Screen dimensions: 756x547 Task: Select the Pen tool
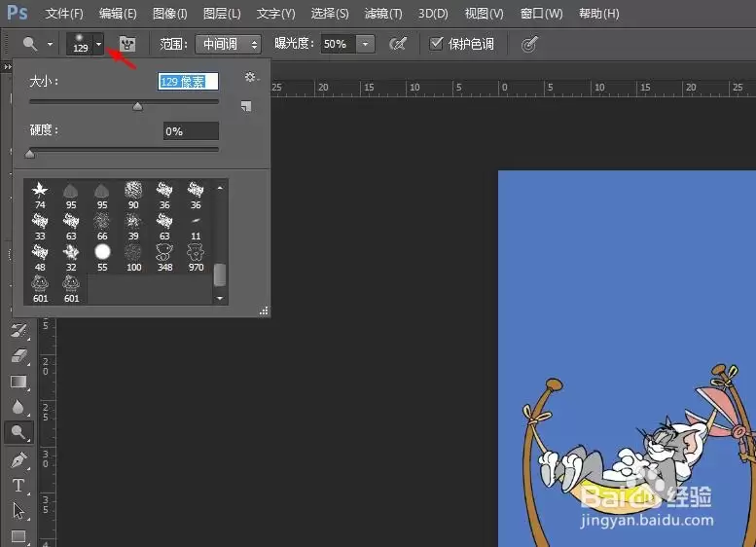18,459
